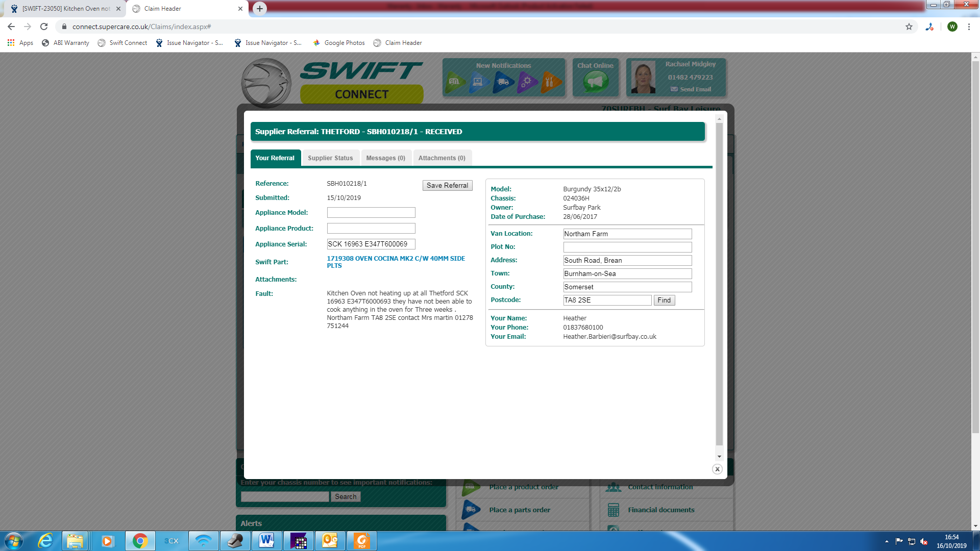Open the Attachments (0) tab
This screenshot has height=551, width=980.
coord(442,158)
